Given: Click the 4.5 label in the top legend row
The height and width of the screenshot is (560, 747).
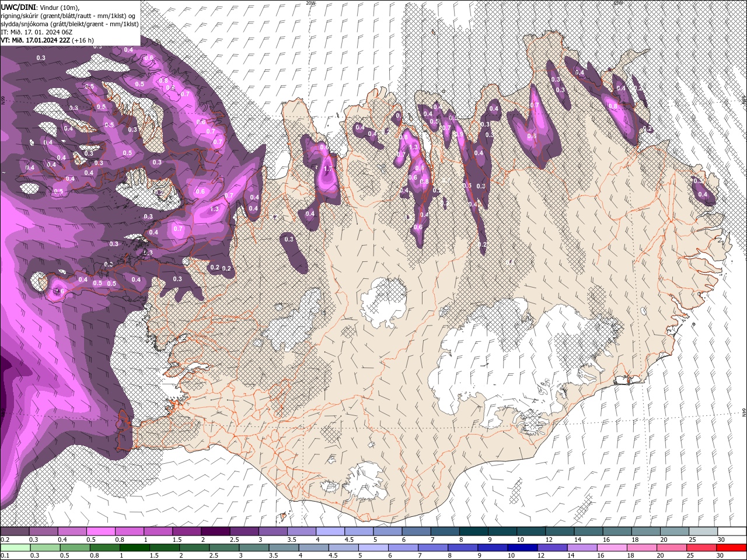Looking at the screenshot, I should (349, 540).
